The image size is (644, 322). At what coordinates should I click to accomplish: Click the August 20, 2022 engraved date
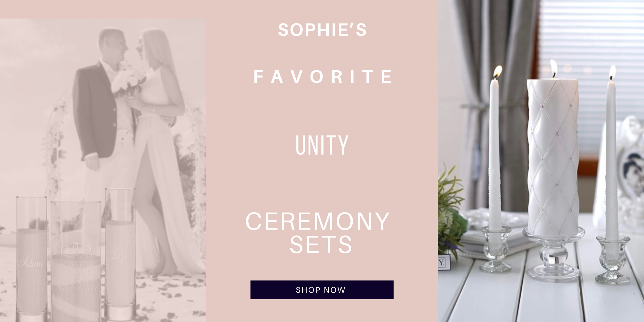77,288
